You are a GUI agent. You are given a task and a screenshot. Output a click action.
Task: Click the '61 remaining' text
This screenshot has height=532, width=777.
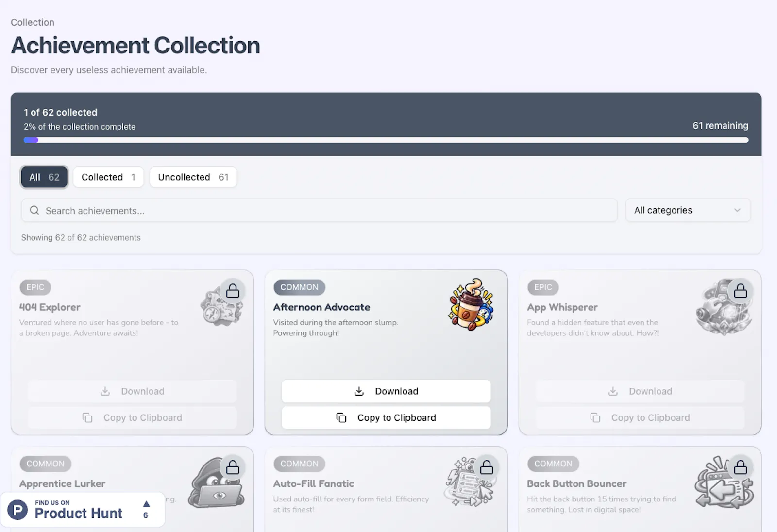pos(720,125)
